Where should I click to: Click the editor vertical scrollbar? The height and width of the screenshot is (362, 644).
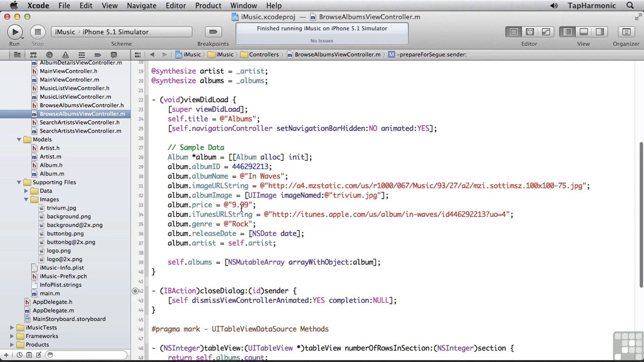click(641, 215)
